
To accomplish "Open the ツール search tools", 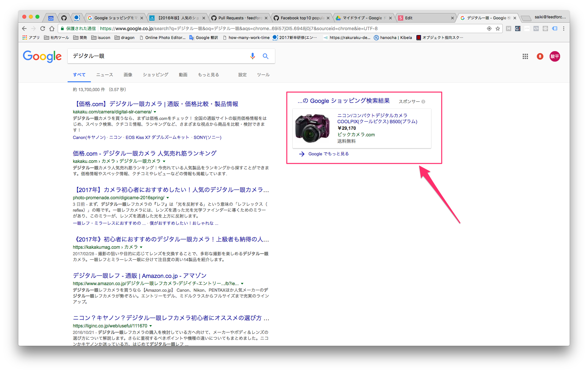I will 263,75.
